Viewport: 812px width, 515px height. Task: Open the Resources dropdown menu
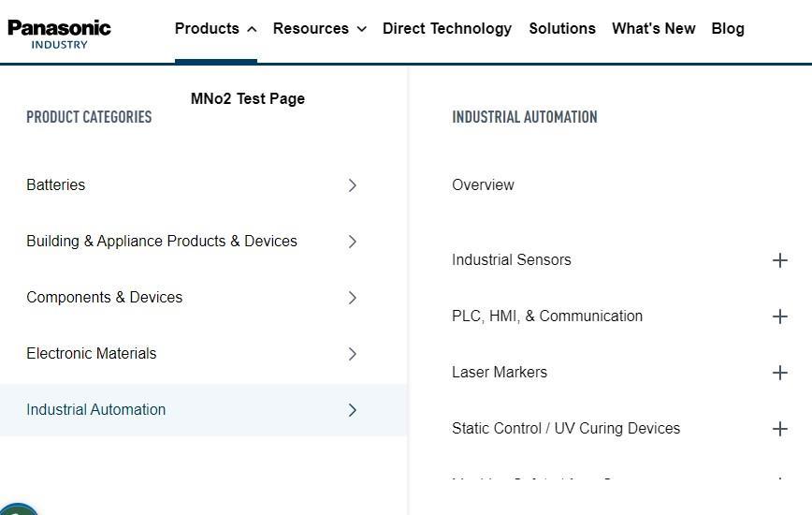(320, 28)
